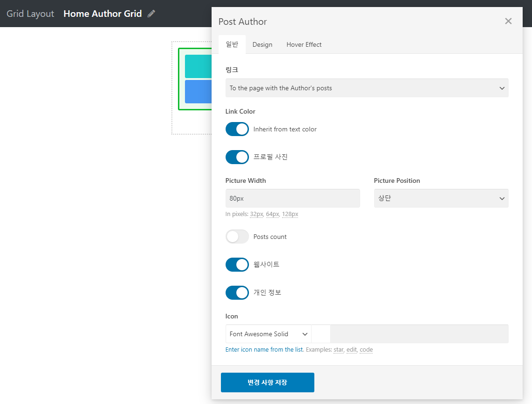This screenshot has height=404, width=532.
Task: Select the teal element in the grid preview
Action: [198, 66]
